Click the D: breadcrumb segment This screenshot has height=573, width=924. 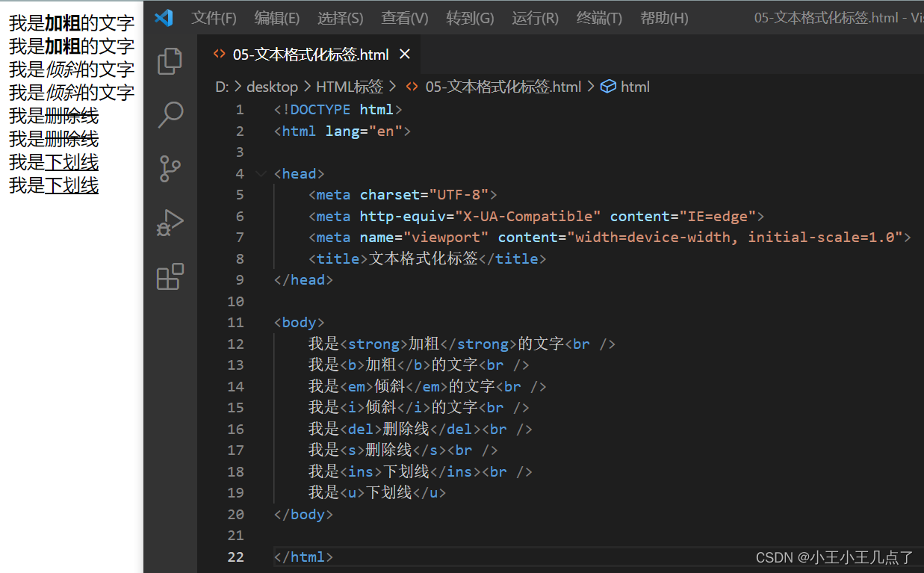(x=222, y=87)
